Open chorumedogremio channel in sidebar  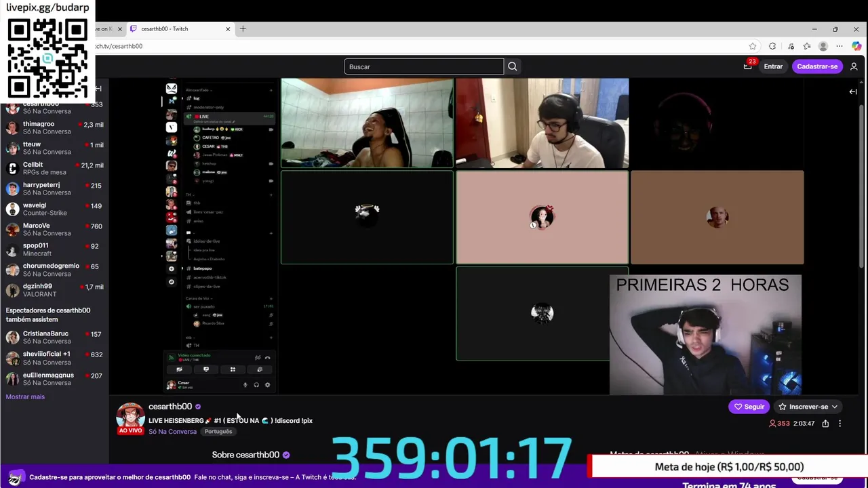coord(54,270)
